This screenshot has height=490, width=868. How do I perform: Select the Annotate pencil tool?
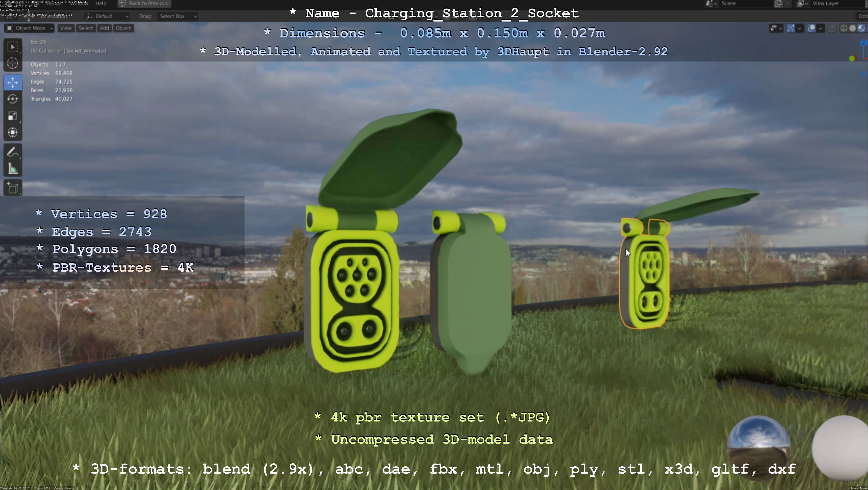point(13,152)
